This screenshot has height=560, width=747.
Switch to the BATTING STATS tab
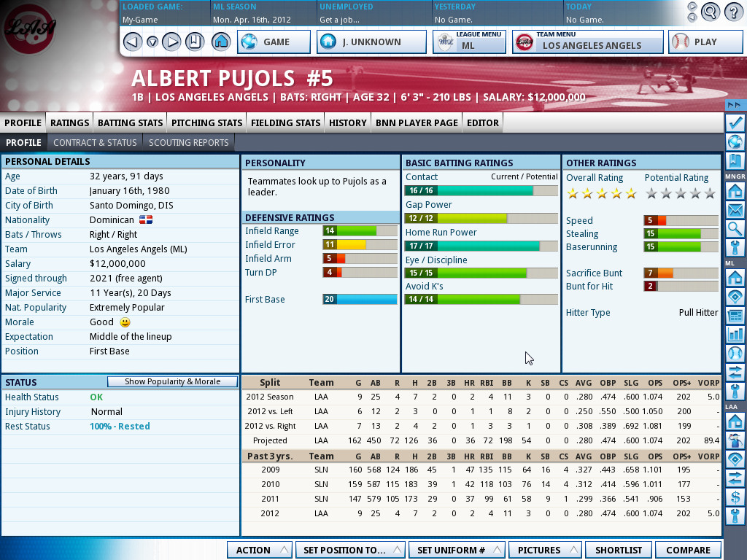130,122
